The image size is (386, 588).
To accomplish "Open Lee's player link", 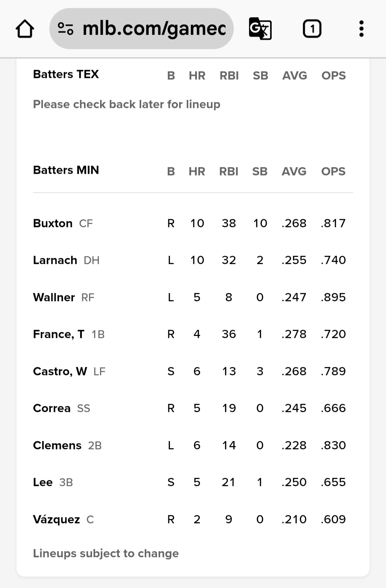I will (43, 482).
